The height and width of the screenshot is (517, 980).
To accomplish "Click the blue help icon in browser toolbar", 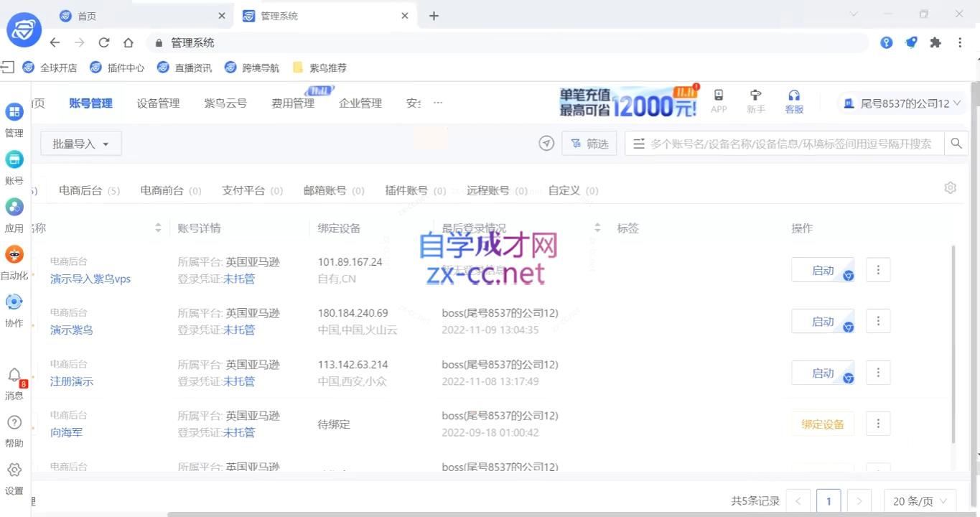I will 887,42.
